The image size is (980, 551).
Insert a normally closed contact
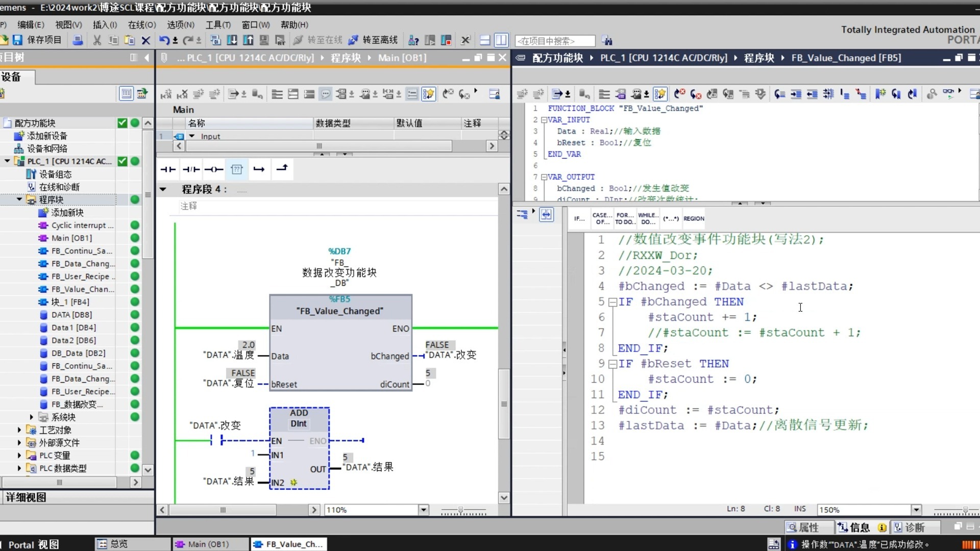click(191, 169)
